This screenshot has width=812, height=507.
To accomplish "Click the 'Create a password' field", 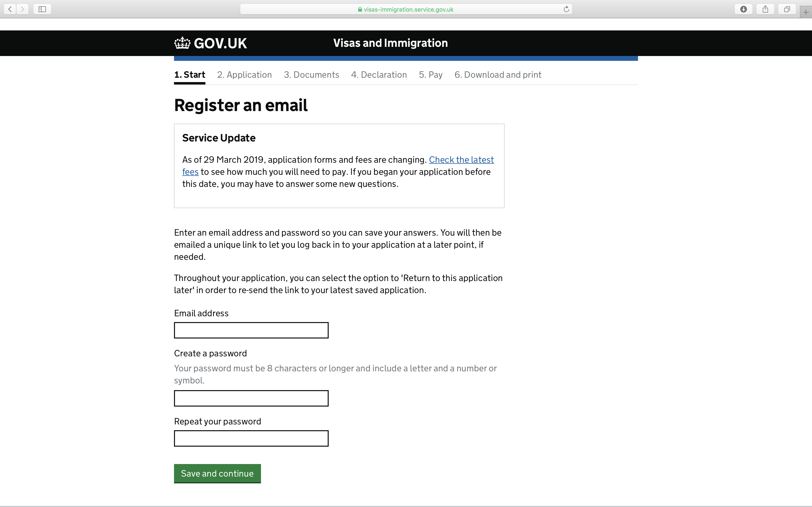I will pyautogui.click(x=251, y=398).
